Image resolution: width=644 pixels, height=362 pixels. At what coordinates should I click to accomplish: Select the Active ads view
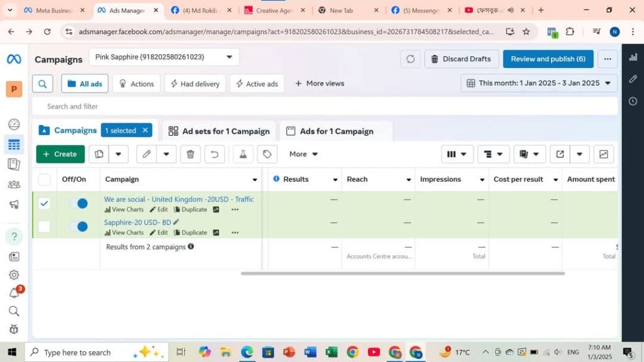[x=257, y=84]
